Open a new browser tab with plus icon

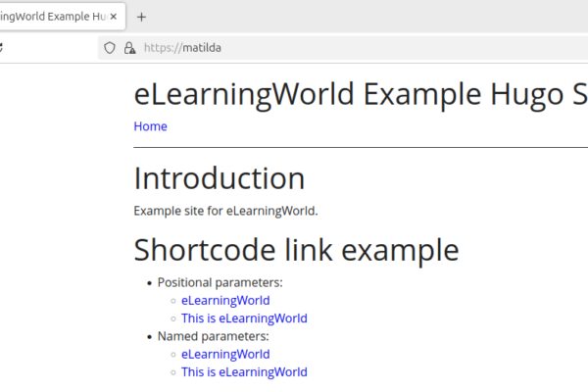tap(141, 17)
